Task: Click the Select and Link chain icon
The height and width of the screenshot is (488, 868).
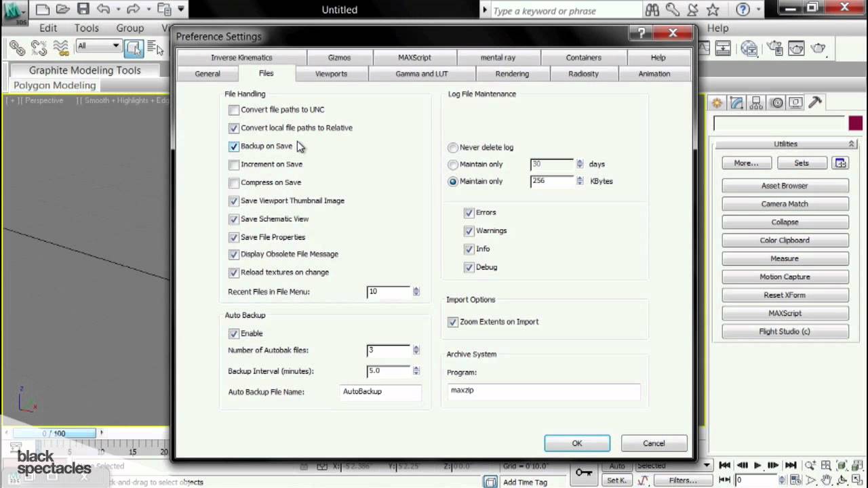Action: click(17, 47)
